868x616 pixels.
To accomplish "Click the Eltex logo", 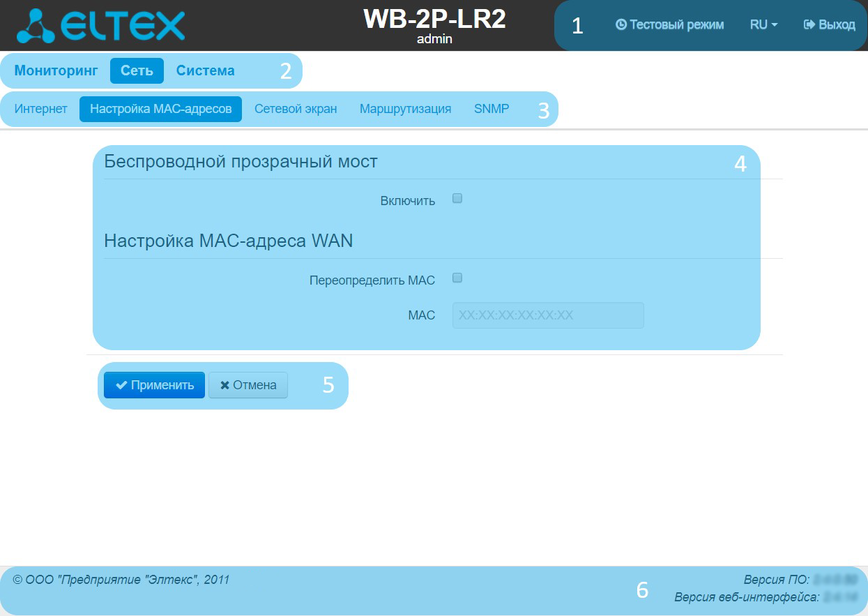I will 101,25.
